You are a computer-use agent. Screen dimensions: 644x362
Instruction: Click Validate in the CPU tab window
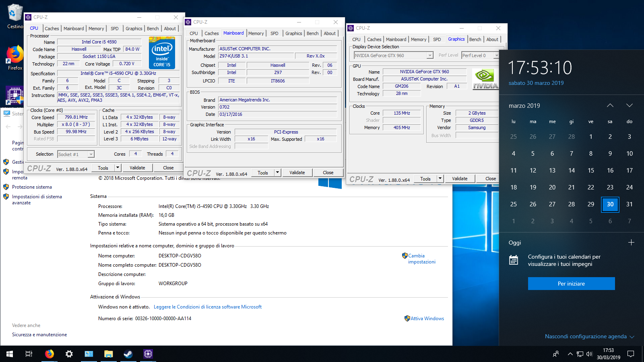click(x=137, y=168)
